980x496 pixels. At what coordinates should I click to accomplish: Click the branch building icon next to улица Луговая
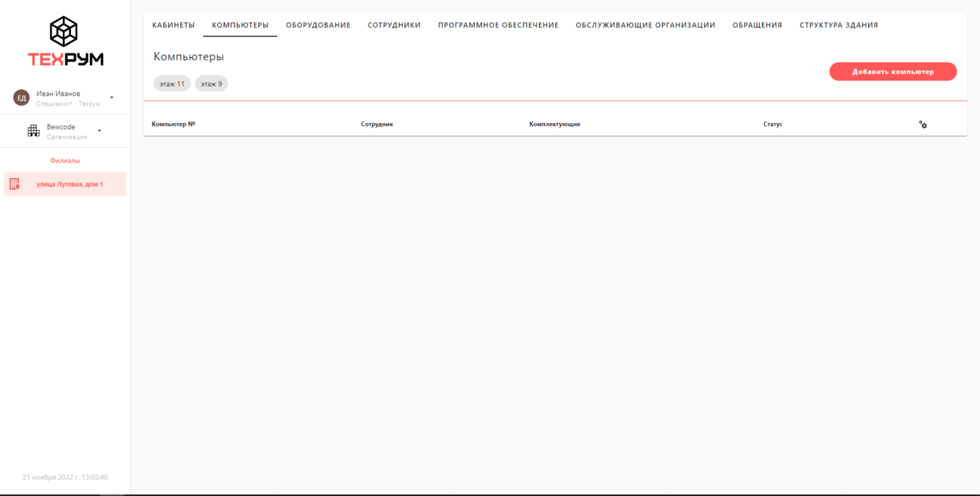click(x=14, y=184)
